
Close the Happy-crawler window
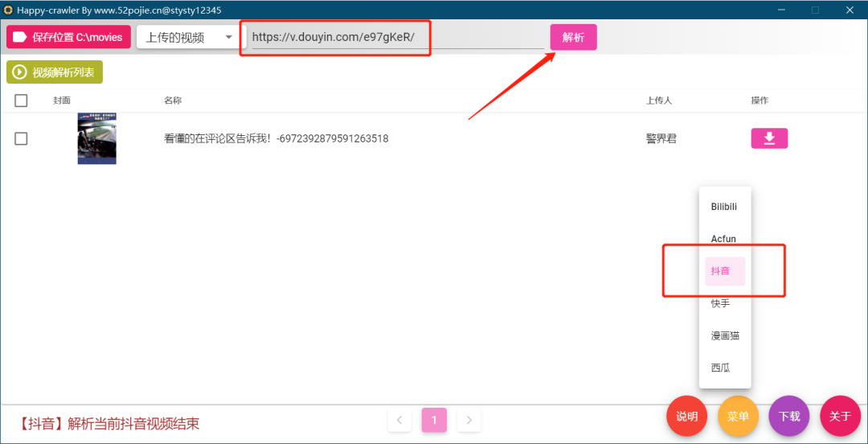[x=850, y=10]
